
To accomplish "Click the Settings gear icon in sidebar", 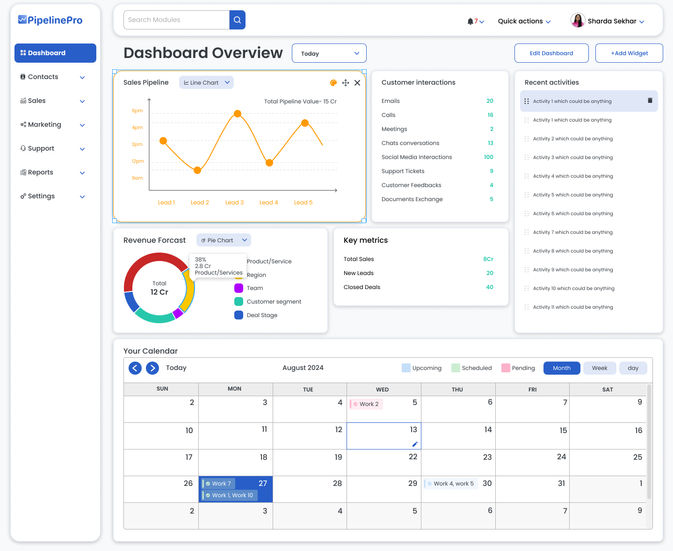I will [23, 196].
